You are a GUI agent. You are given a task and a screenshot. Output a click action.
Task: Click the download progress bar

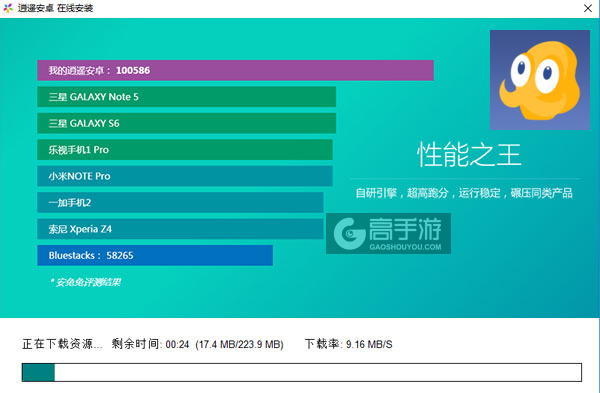[302, 372]
